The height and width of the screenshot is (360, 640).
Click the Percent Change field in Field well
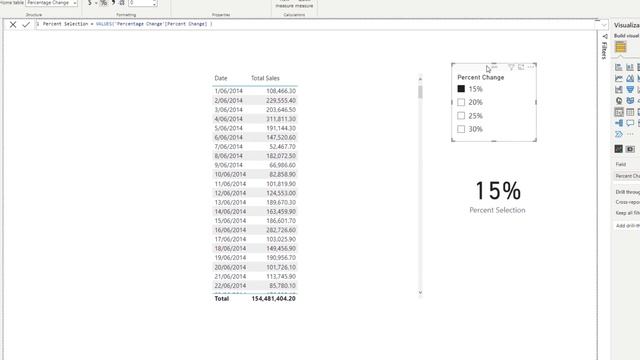[x=627, y=176]
